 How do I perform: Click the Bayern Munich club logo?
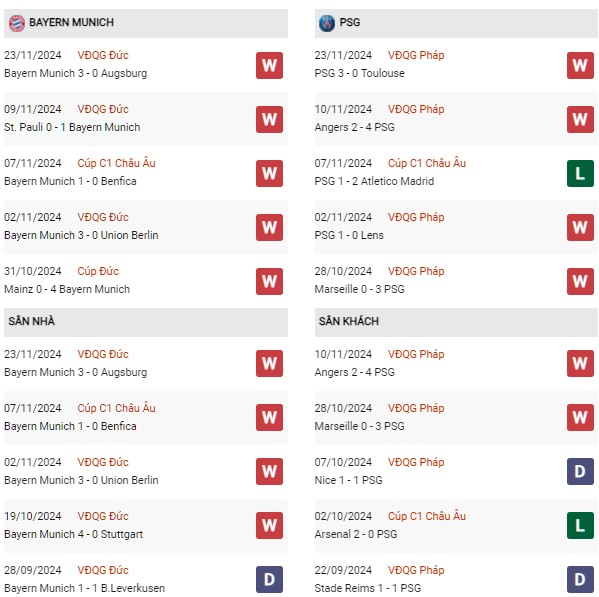click(x=17, y=23)
